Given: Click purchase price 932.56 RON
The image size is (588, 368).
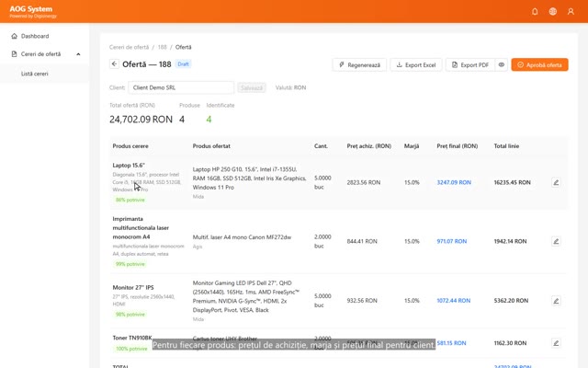Looking at the screenshot, I should click(362, 301).
